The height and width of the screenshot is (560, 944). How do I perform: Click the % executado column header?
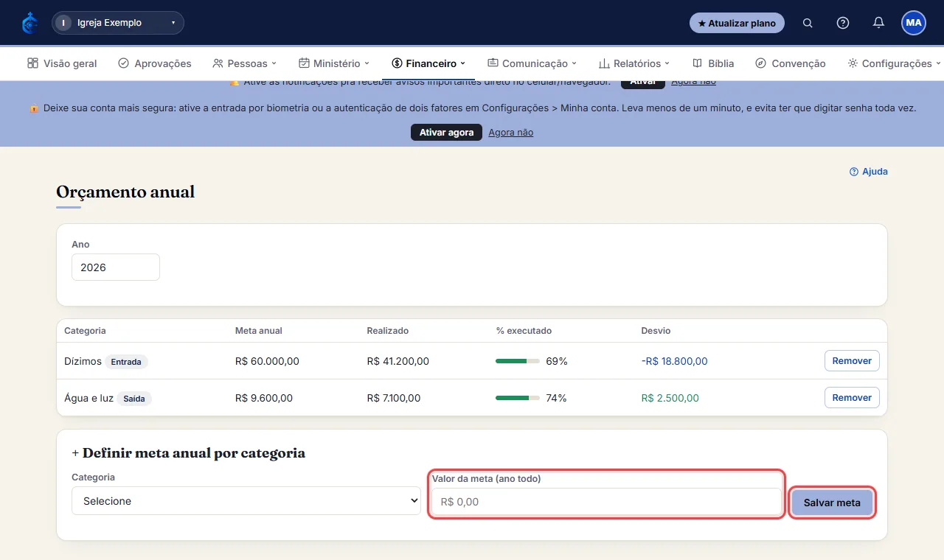(524, 331)
